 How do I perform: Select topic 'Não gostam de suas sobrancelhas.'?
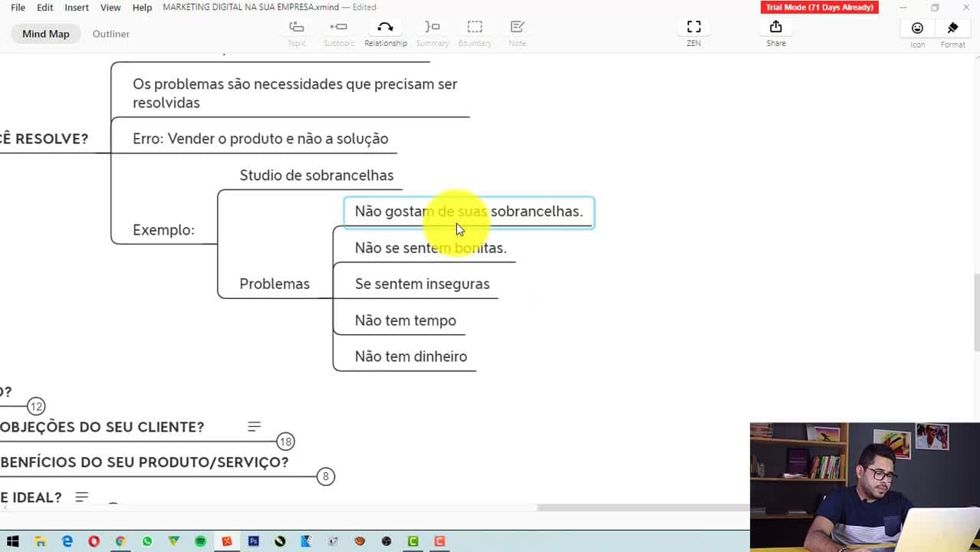click(x=469, y=212)
